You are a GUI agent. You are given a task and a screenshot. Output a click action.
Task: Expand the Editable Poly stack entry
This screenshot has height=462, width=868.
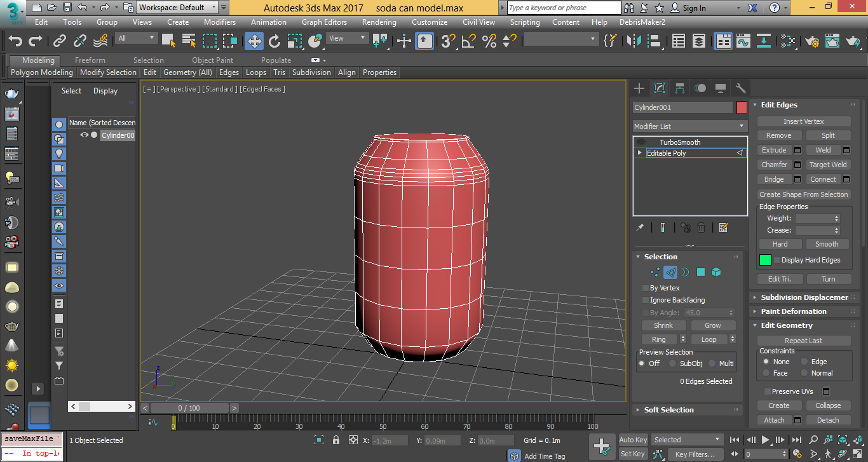pos(640,153)
